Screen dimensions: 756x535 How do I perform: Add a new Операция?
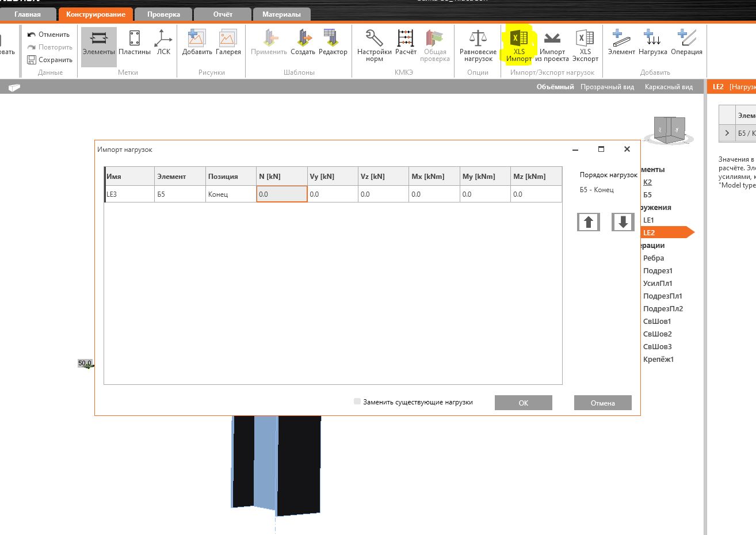686,43
